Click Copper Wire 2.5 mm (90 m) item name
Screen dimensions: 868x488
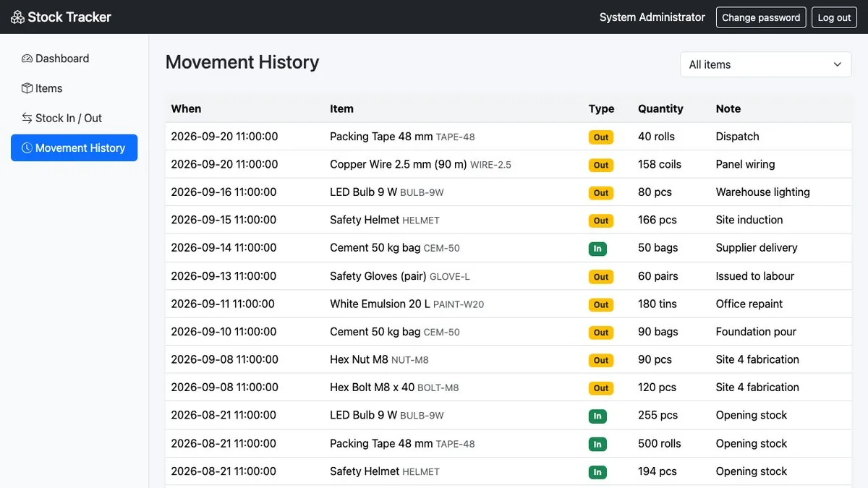[x=399, y=164]
